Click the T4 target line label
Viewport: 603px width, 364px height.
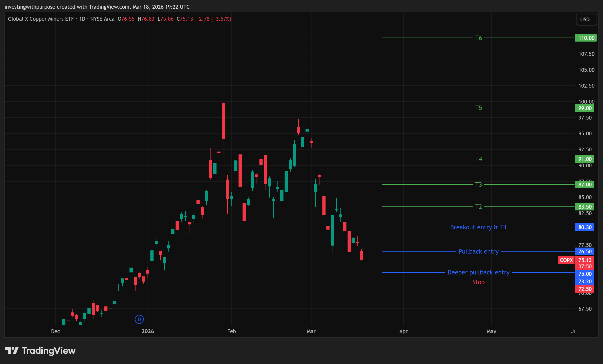478,159
